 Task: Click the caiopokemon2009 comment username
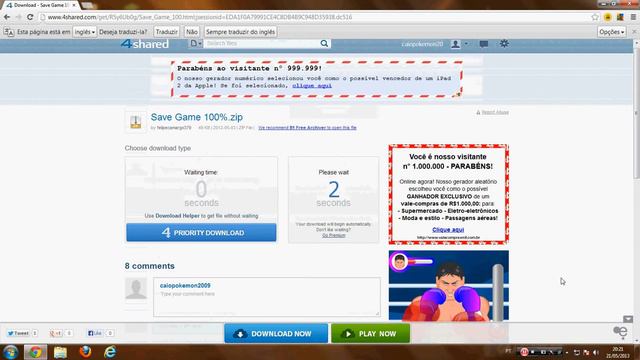(x=185, y=285)
